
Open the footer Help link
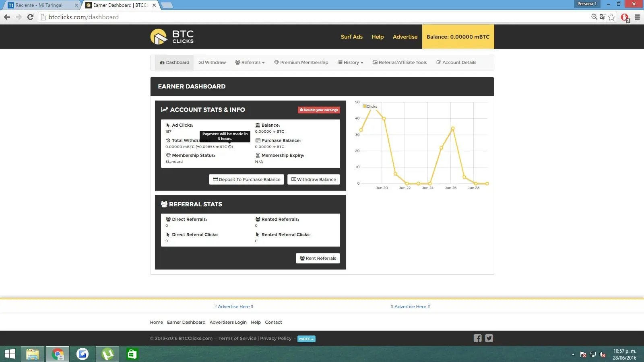point(256,322)
